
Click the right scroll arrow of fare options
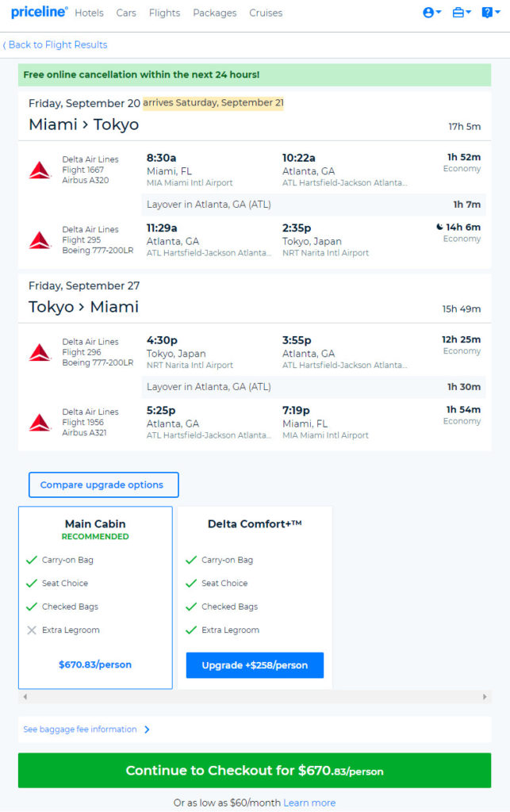pyautogui.click(x=485, y=697)
